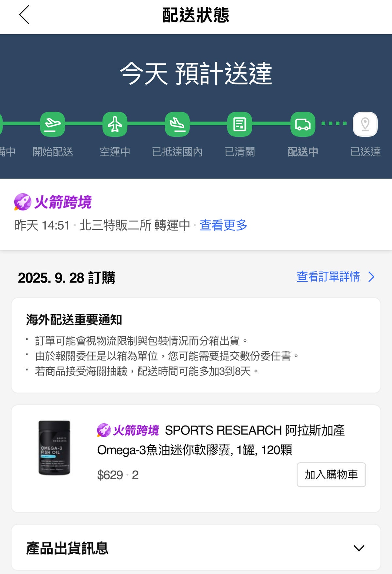Tap the rocket badge in the product card
The width and height of the screenshot is (392, 574).
coord(104,430)
